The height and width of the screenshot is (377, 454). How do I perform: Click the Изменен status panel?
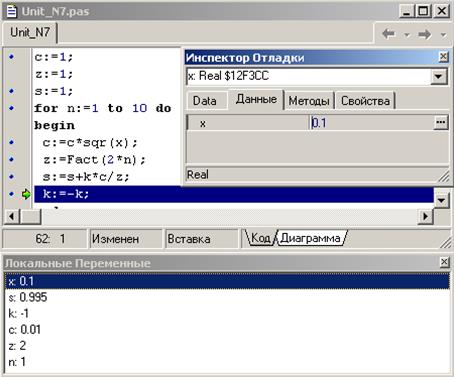point(126,239)
